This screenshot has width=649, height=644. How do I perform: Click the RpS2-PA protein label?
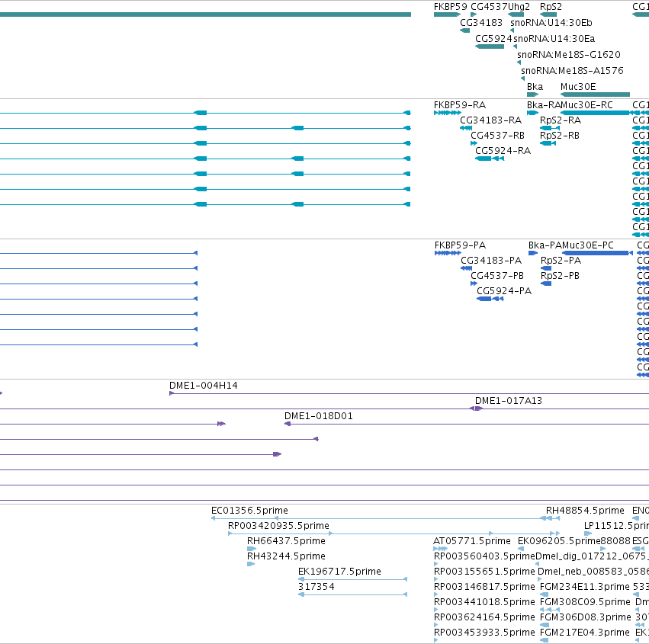561,261
